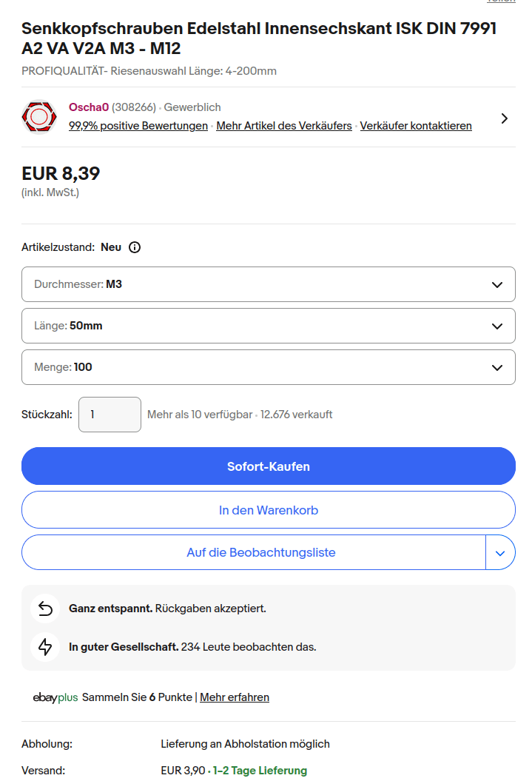This screenshot has height=781, width=532.
Task: Open Mehr erfahren link for ebay plus
Action: point(235,697)
